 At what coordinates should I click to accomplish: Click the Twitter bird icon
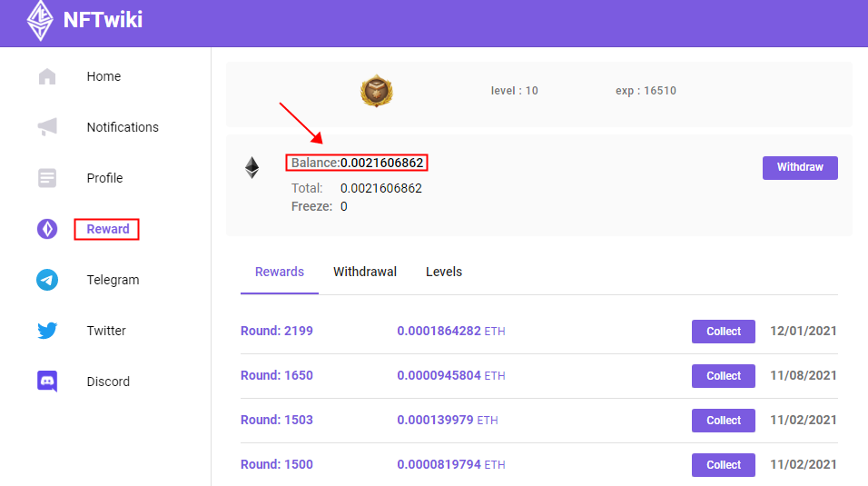click(x=47, y=331)
